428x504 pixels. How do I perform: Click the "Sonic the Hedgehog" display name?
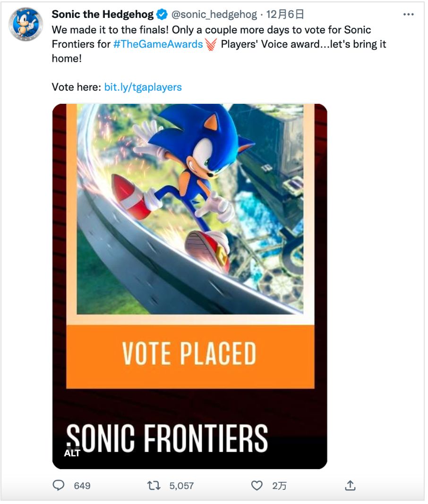coord(103,15)
